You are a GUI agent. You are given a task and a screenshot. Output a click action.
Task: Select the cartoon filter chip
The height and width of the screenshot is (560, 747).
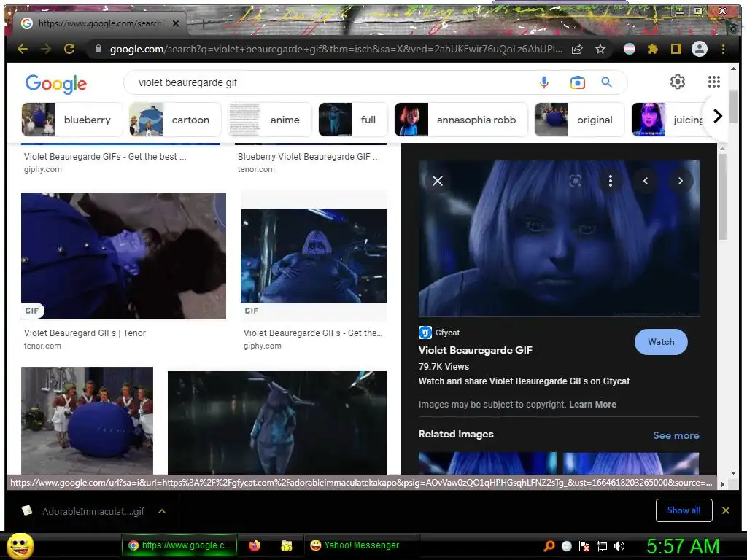(x=175, y=120)
